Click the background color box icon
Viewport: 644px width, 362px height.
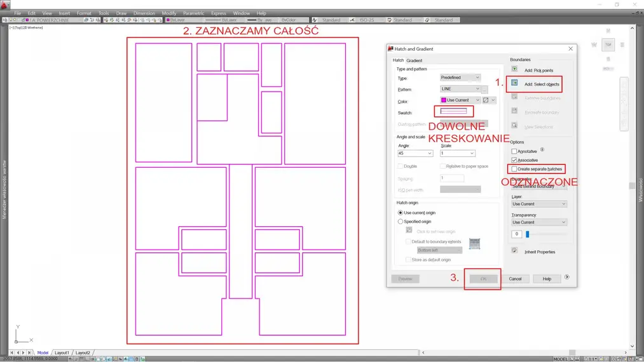[x=486, y=100]
